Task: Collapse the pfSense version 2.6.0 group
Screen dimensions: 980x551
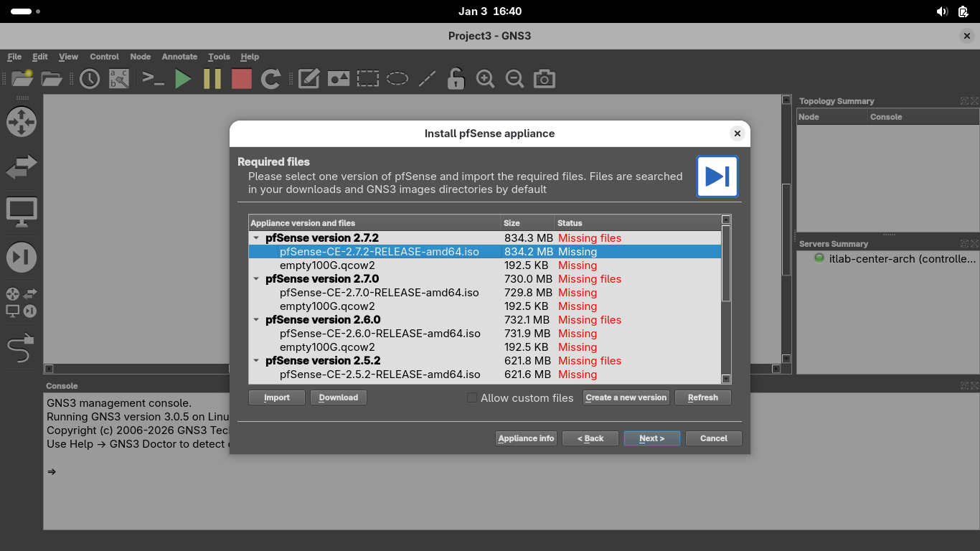Action: (256, 320)
